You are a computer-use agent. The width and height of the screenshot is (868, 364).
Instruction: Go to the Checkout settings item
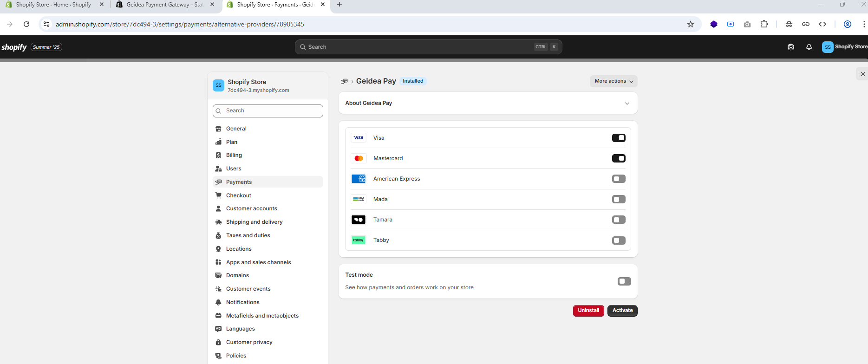pos(268,195)
